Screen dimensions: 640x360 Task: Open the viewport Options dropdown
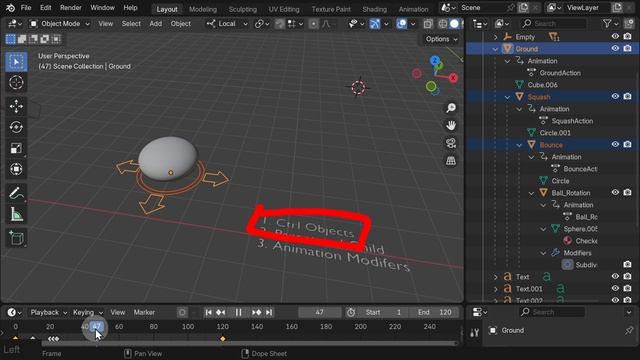click(441, 39)
